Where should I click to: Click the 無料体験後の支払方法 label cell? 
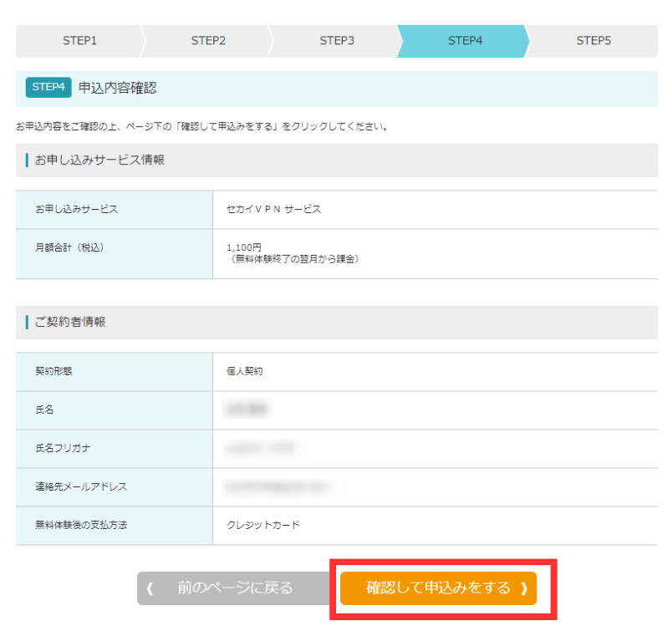tap(80, 525)
